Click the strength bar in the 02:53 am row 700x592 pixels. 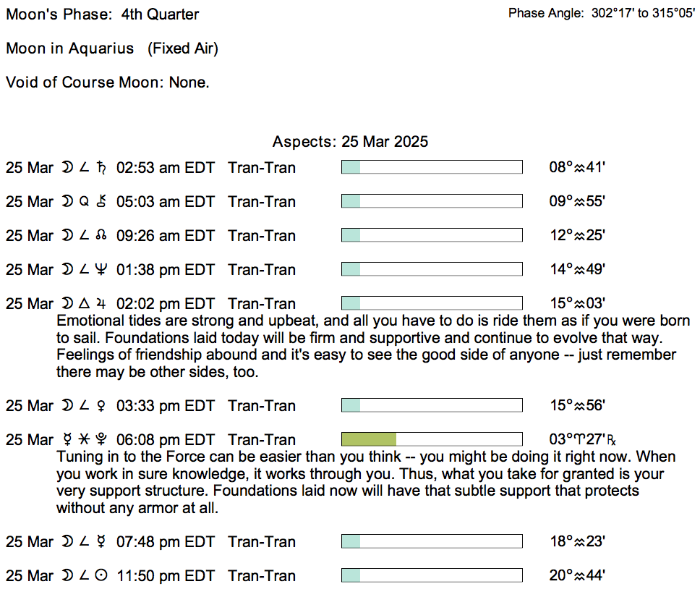(x=431, y=168)
